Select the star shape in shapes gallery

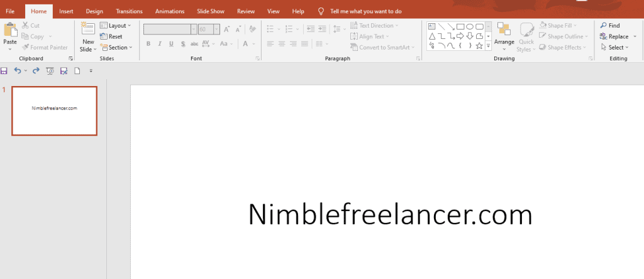point(479,46)
